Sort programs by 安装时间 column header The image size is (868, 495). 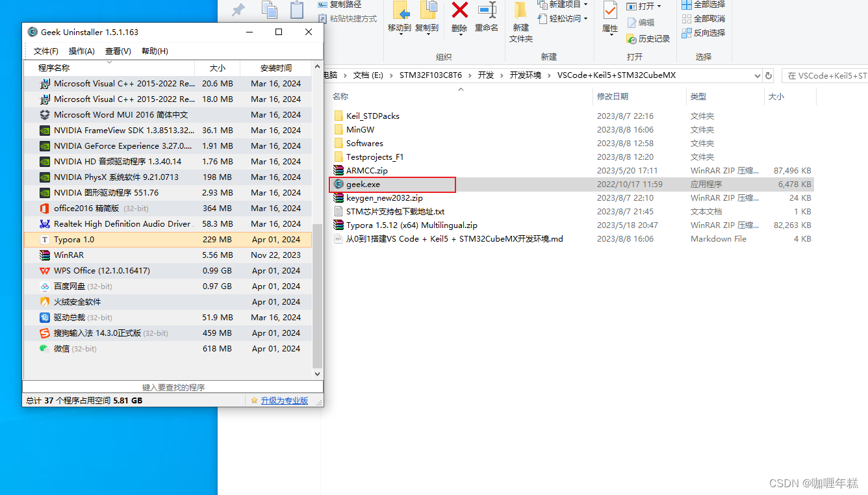click(275, 68)
